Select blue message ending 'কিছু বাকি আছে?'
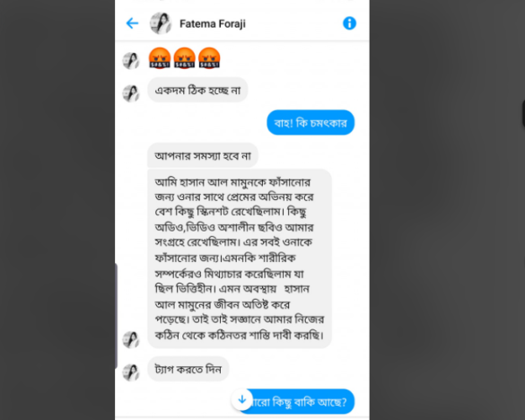 point(297,401)
